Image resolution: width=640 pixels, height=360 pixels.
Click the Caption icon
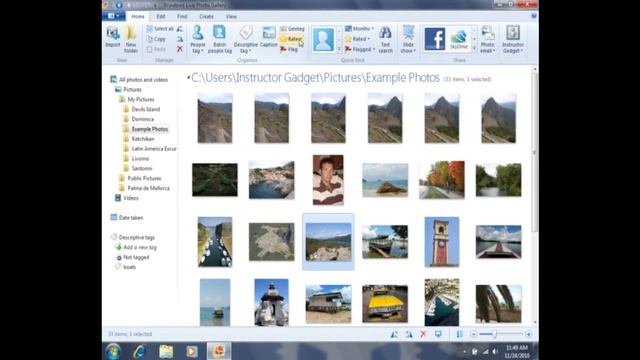269,37
